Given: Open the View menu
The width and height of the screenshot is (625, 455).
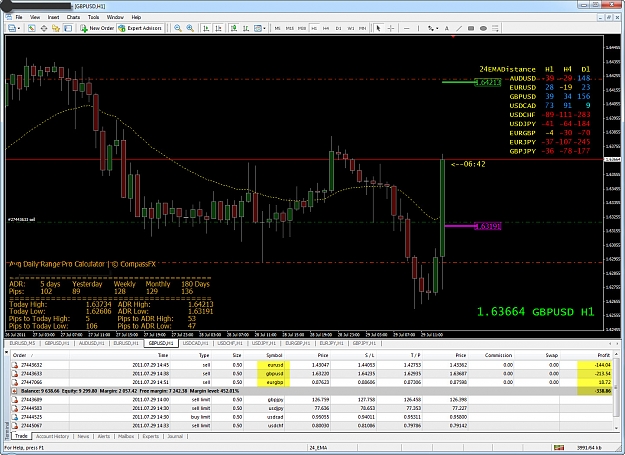Looking at the screenshot, I should [35, 17].
